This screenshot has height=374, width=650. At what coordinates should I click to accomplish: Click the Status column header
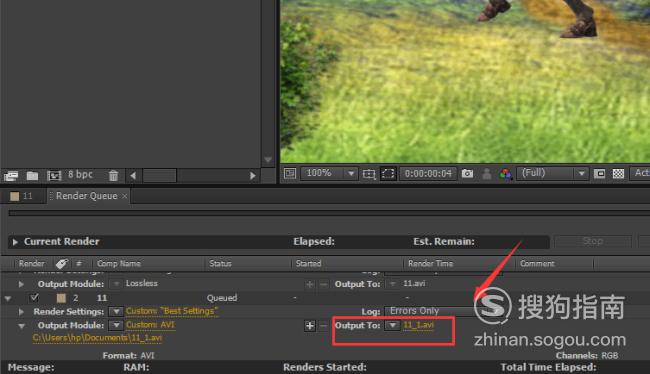[x=220, y=264]
